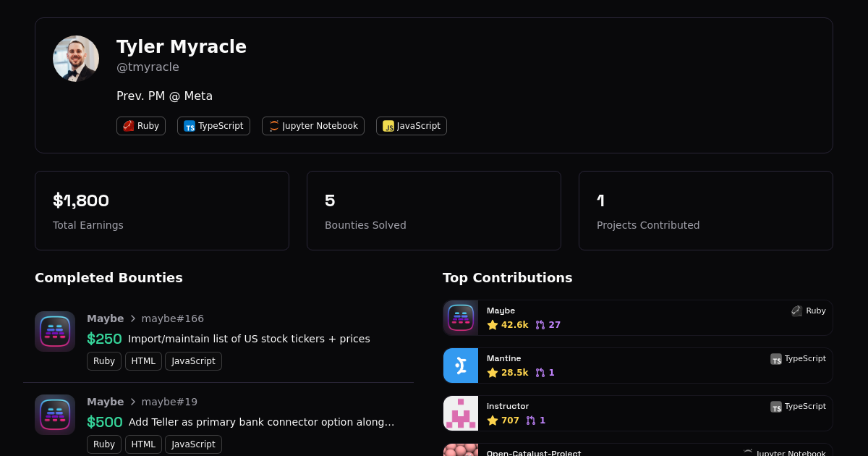Image resolution: width=868 pixels, height=456 pixels.
Task: Open the US stock tickers bounty title
Action: pyautogui.click(x=249, y=339)
